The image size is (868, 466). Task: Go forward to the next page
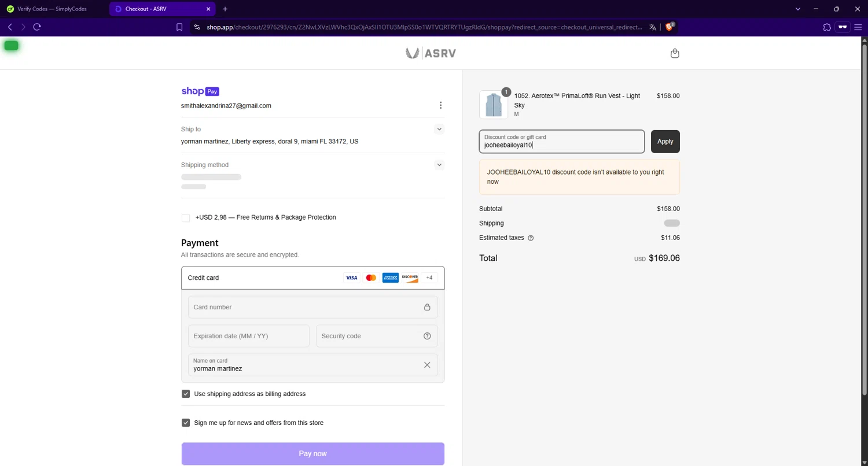(23, 27)
